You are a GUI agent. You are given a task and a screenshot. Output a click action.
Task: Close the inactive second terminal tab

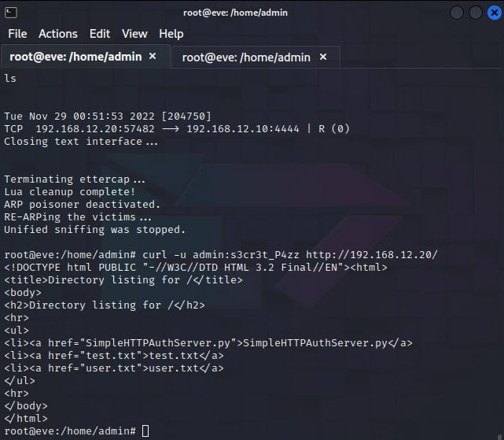pyautogui.click(x=324, y=57)
